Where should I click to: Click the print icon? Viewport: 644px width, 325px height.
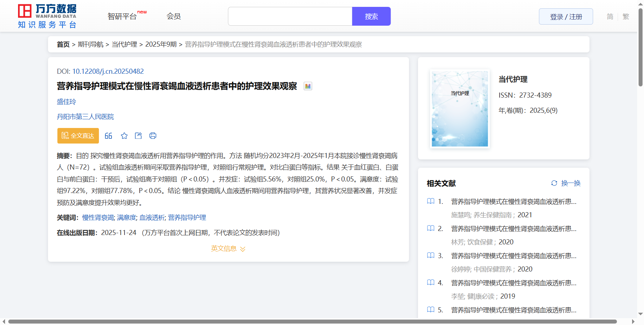pyautogui.click(x=153, y=136)
